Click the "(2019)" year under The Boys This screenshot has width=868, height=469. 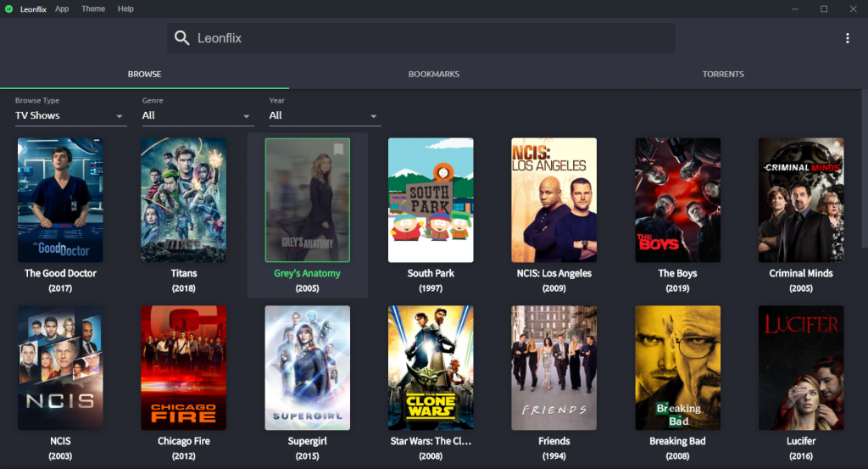(677, 288)
